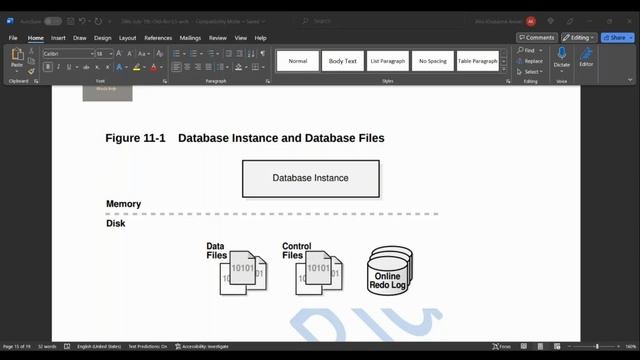Switch to the Draw tab

pos(80,38)
